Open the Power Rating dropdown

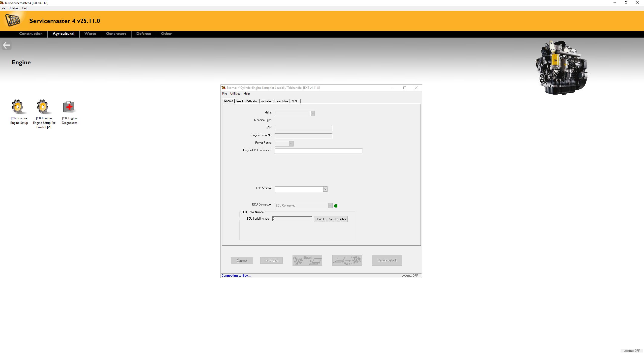pyautogui.click(x=291, y=143)
